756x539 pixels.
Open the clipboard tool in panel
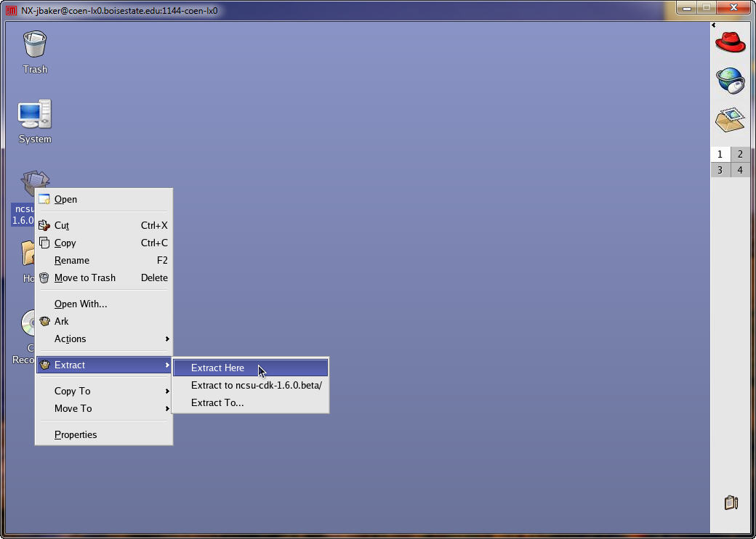pyautogui.click(x=731, y=503)
